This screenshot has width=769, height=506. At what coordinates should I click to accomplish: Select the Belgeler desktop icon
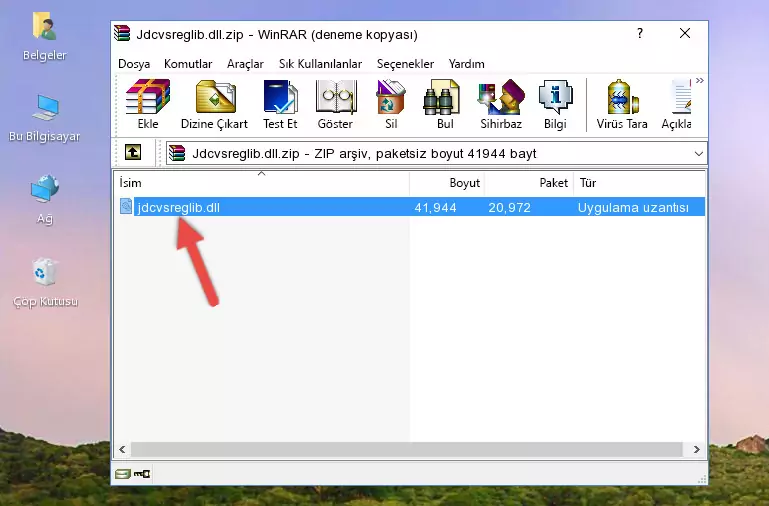coord(44,37)
